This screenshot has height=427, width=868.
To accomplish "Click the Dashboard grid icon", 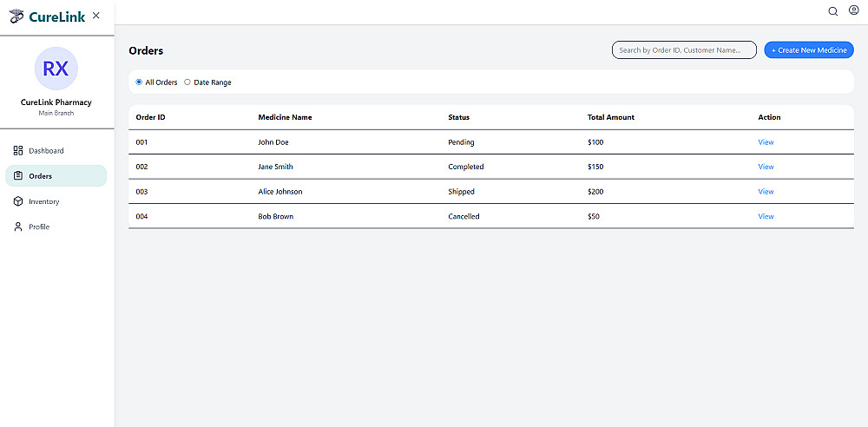I will pos(18,151).
